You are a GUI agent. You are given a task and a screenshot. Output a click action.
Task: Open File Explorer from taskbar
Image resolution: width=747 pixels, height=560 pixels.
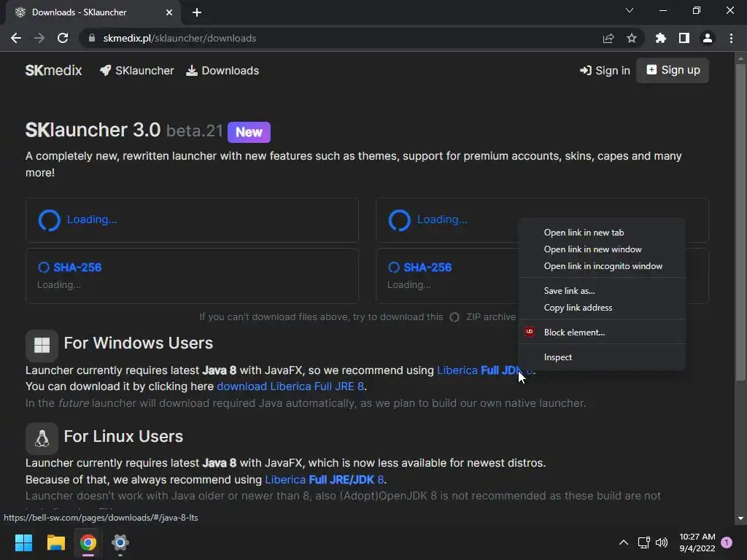point(55,542)
